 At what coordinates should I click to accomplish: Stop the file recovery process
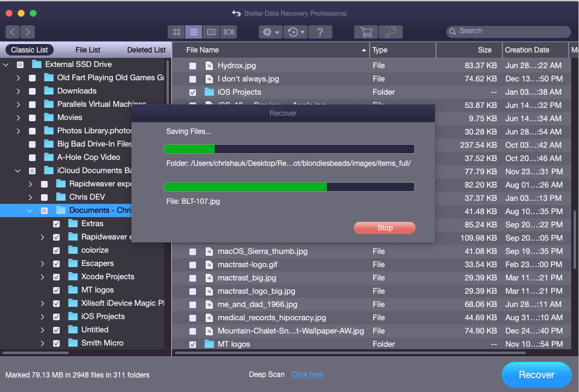click(384, 228)
